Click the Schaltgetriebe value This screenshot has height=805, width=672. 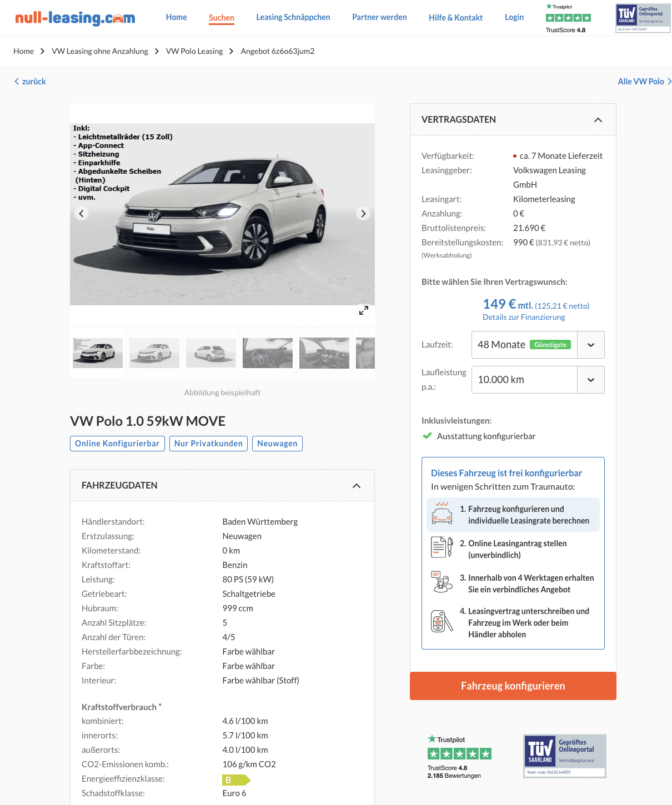click(x=249, y=594)
